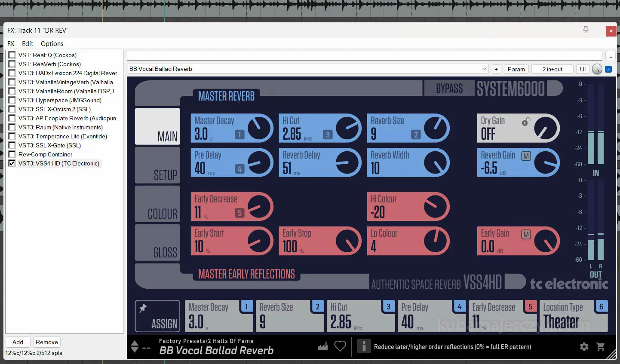Click the preset up/down stepper arrows
620x364 pixels.
pyautogui.click(x=135, y=346)
